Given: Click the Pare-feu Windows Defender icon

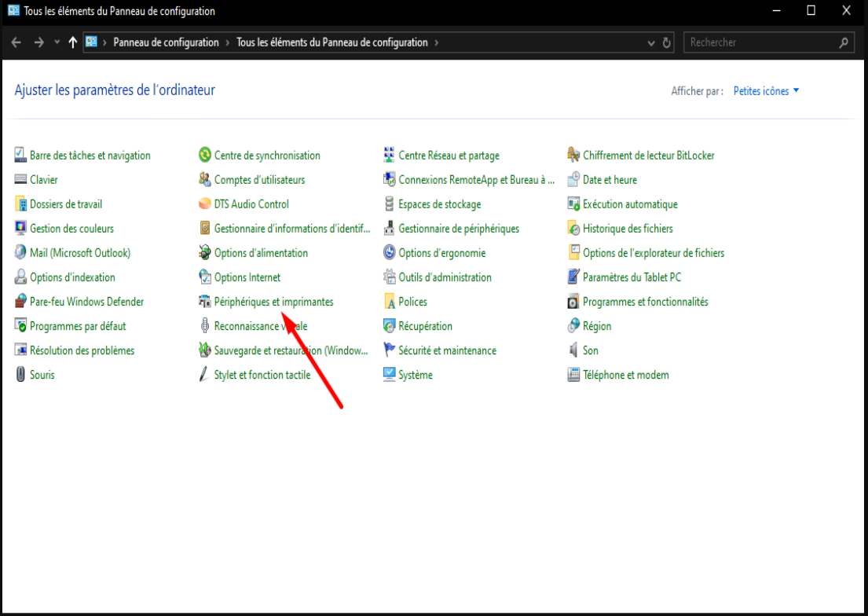Looking at the screenshot, I should pos(20,302).
